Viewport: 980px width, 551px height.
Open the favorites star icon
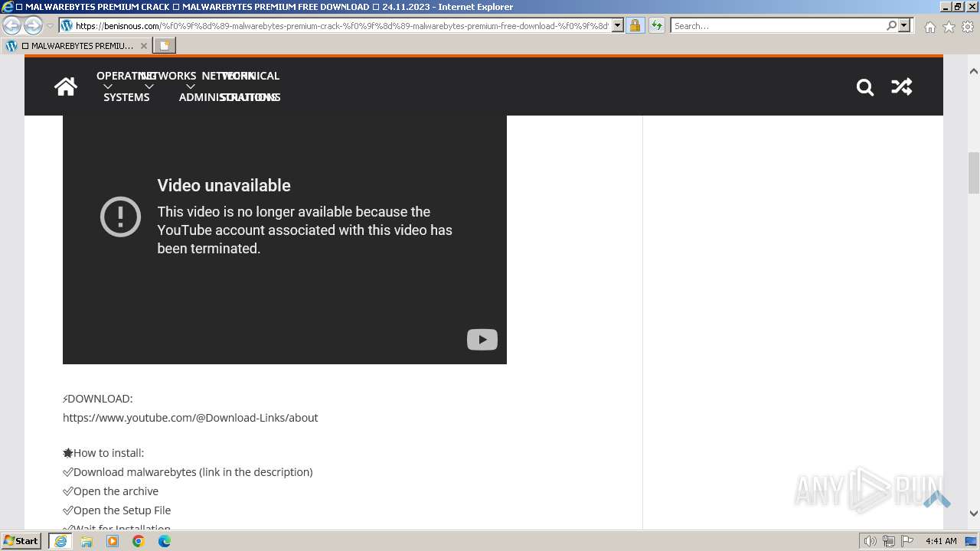point(949,27)
